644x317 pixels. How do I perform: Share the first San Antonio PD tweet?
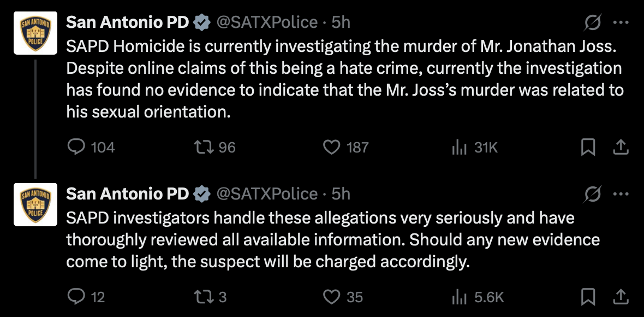pyautogui.click(x=621, y=147)
